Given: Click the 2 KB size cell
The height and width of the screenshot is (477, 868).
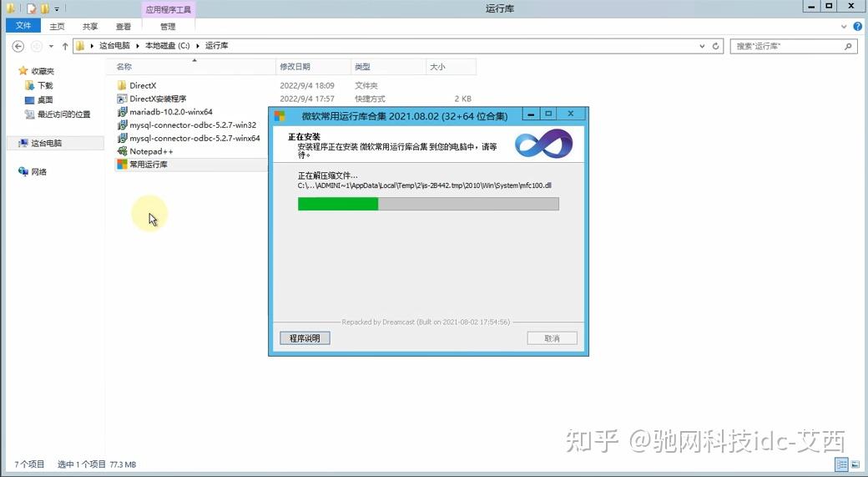Looking at the screenshot, I should (x=462, y=99).
